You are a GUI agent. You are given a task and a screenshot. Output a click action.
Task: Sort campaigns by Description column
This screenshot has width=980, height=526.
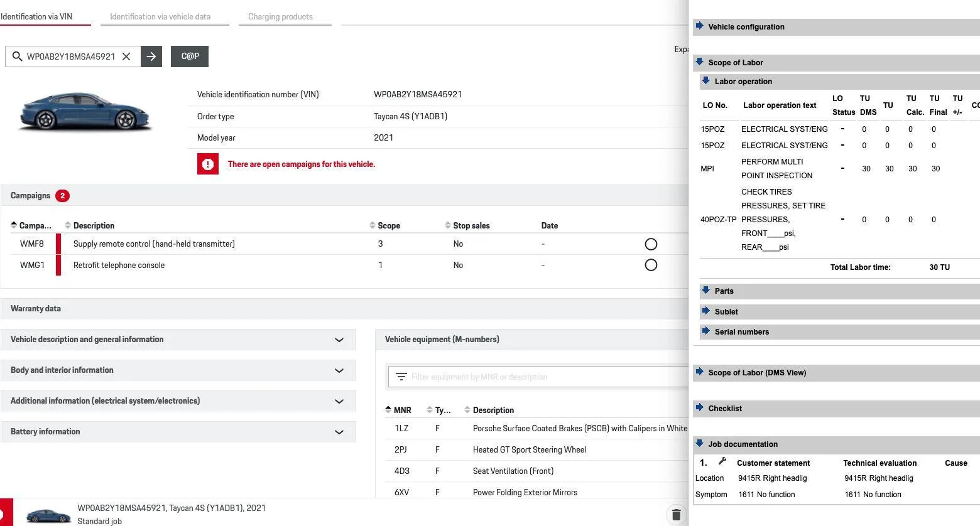(89, 225)
